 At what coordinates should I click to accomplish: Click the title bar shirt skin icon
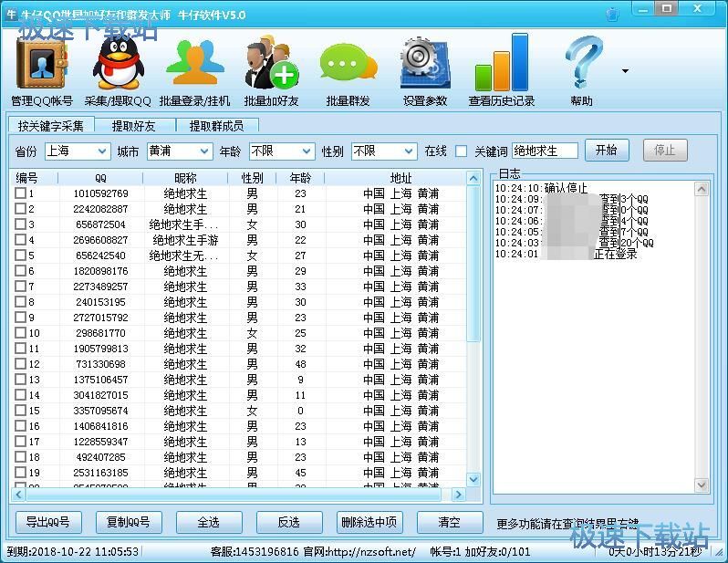click(612, 14)
